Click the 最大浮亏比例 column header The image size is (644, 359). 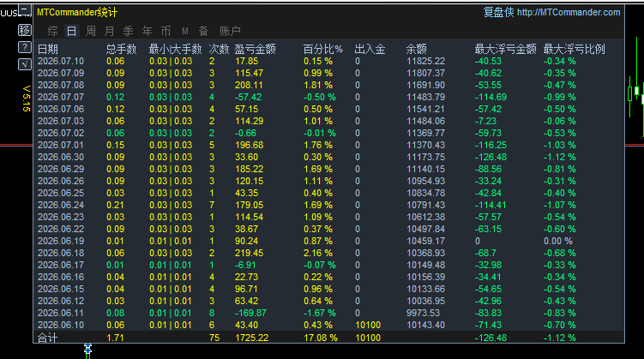575,49
